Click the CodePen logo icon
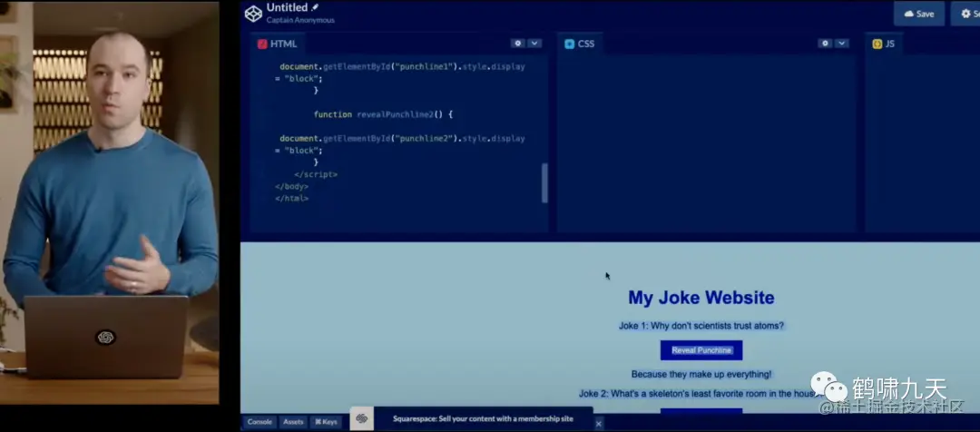This screenshot has height=432, width=980. (253, 14)
